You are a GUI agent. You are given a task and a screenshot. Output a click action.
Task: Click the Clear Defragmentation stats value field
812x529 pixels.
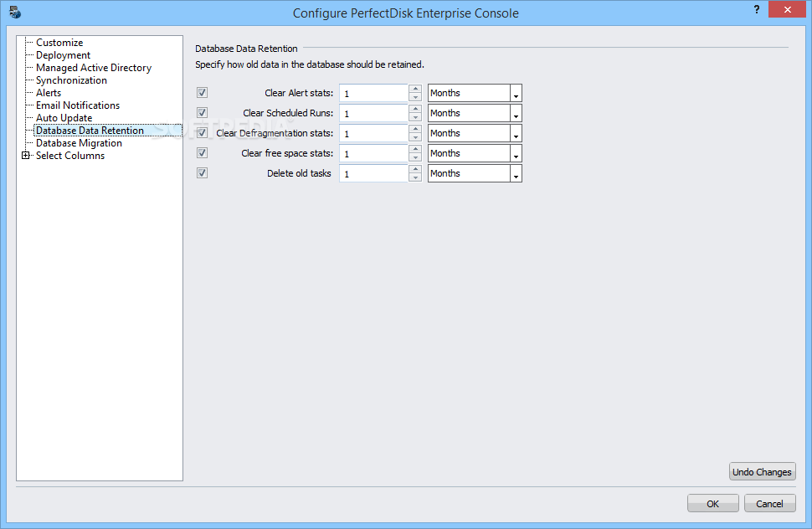coord(374,134)
